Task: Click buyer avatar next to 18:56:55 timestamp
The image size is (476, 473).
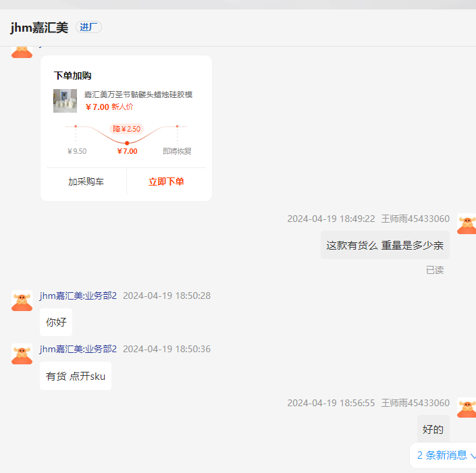Action: (466, 408)
